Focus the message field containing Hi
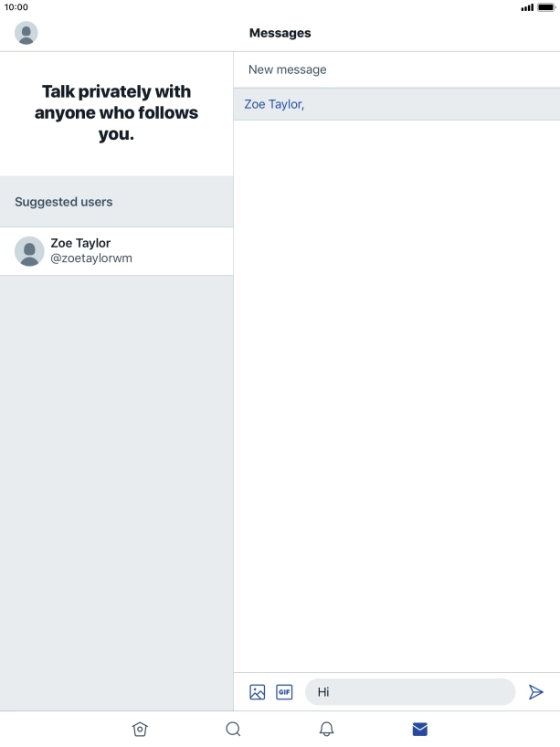The height and width of the screenshot is (747, 560). click(410, 691)
